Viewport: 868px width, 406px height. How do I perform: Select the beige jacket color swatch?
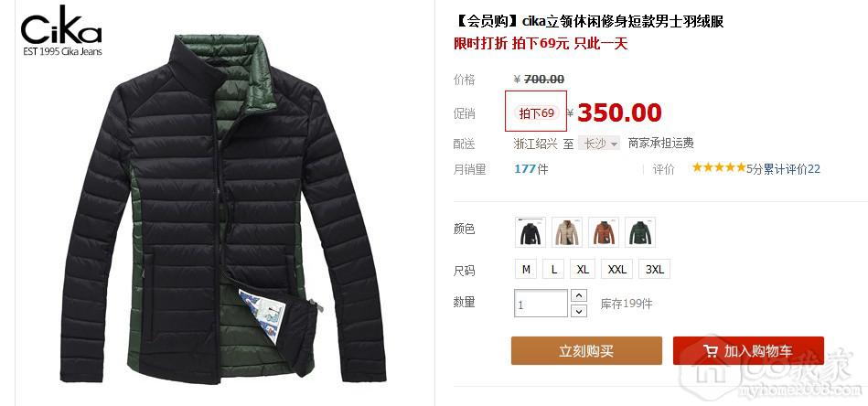[x=567, y=232]
